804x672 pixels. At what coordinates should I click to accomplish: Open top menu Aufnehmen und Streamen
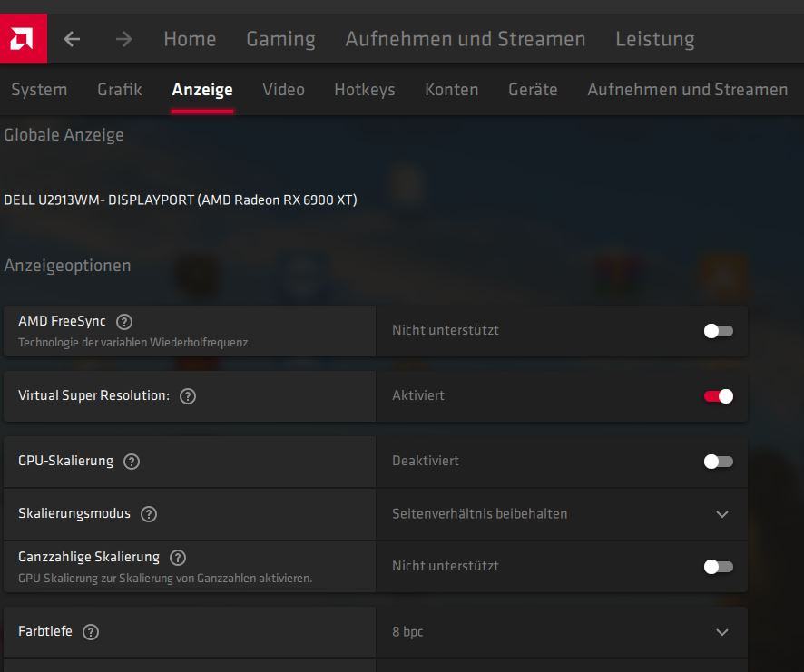tap(466, 39)
